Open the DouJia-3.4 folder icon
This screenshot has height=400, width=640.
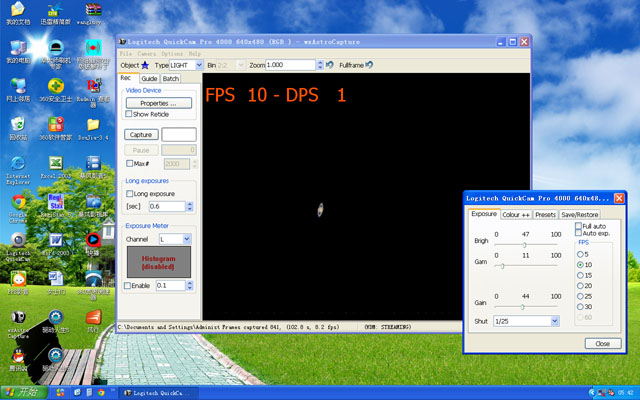[93, 125]
